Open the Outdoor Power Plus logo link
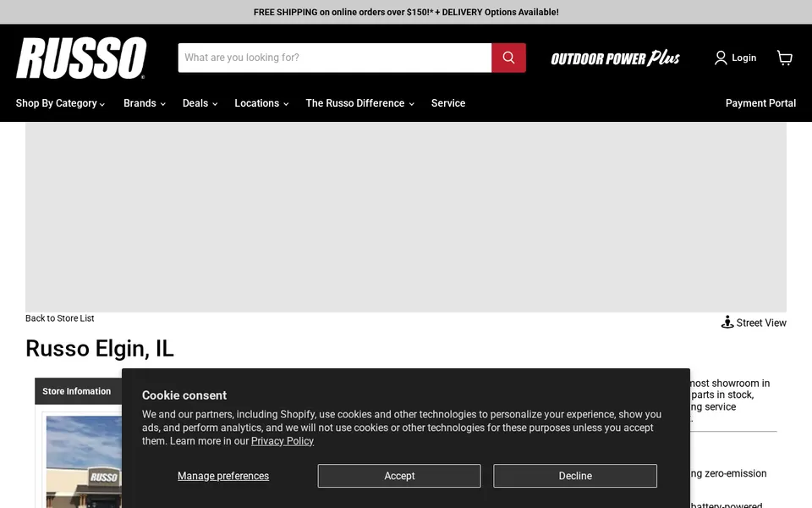This screenshot has width=812, height=508. pyautogui.click(x=615, y=58)
